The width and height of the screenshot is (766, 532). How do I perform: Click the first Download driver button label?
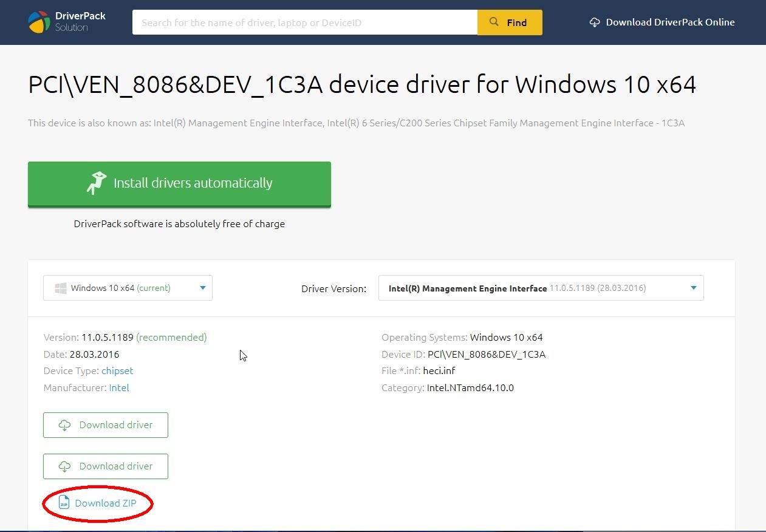click(x=116, y=425)
